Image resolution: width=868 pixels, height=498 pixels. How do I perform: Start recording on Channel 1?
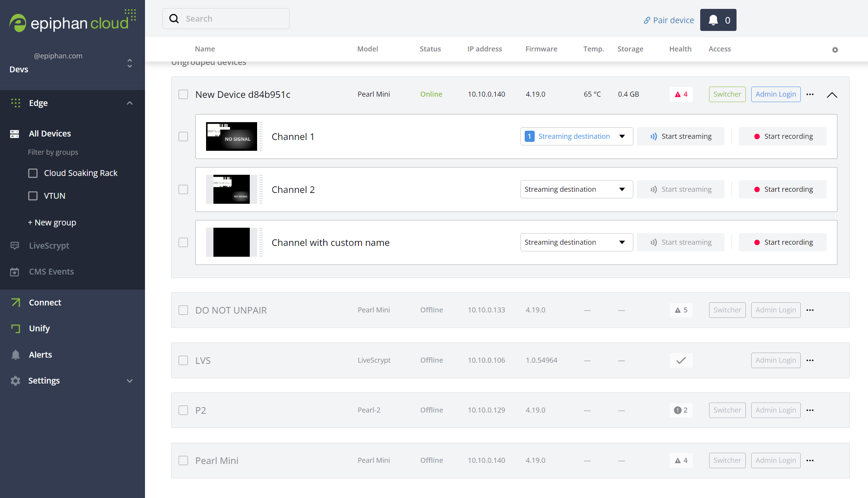click(x=783, y=136)
